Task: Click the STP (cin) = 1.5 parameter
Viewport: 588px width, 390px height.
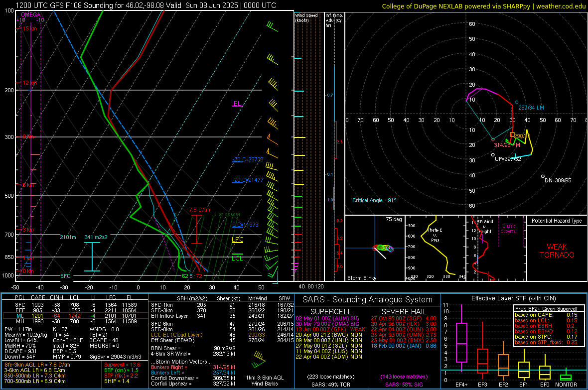Action: pos(121,370)
